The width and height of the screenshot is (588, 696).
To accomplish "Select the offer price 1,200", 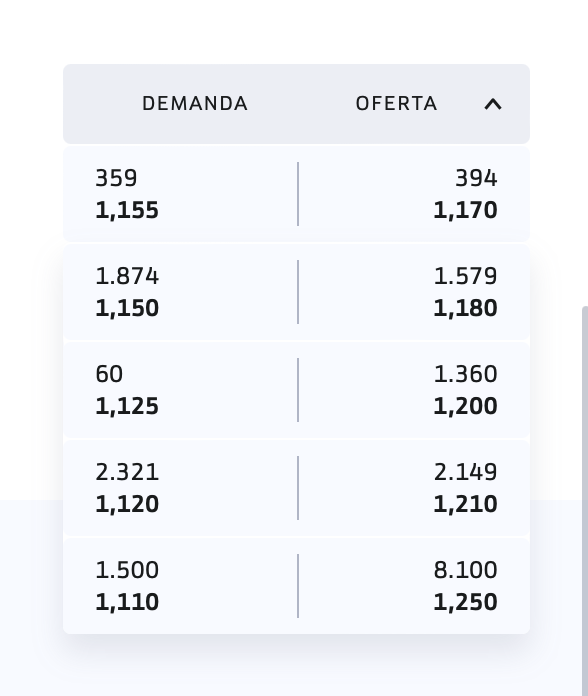I will point(465,406).
